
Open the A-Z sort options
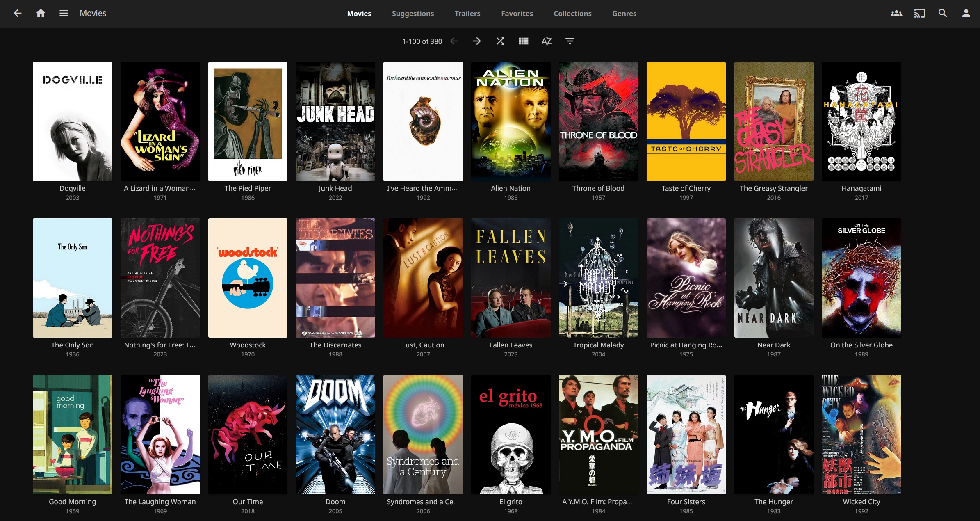[x=547, y=41]
